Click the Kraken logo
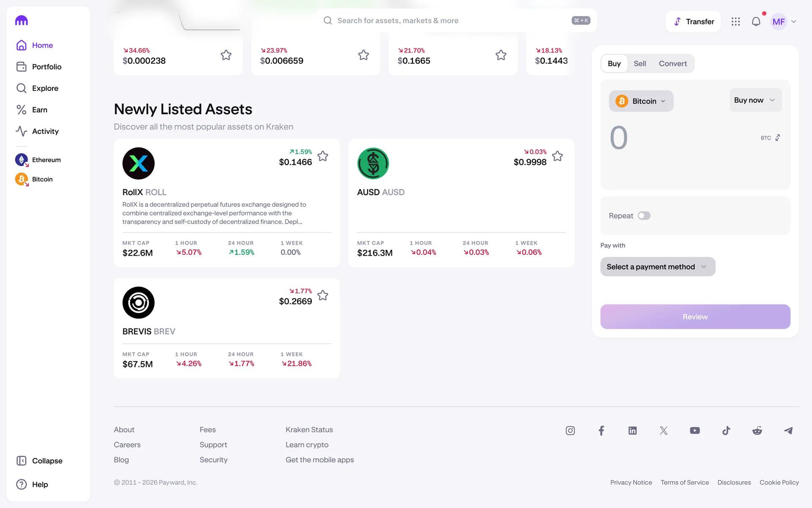 coord(22,20)
